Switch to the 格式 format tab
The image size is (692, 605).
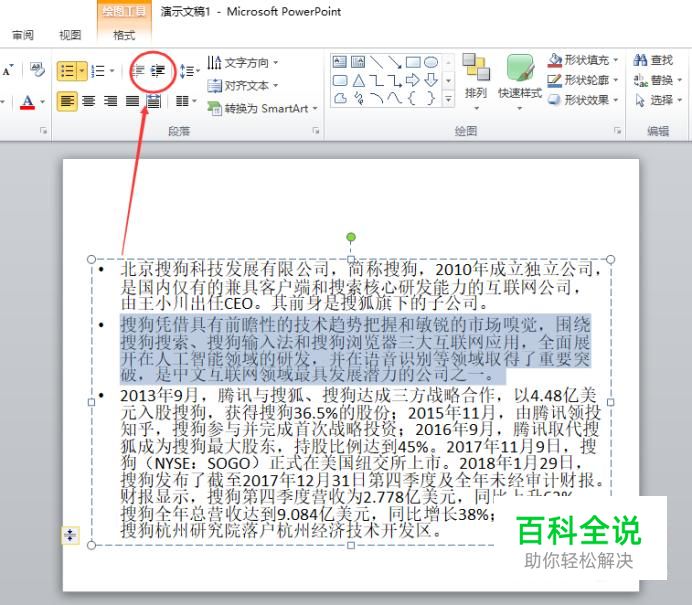124,35
